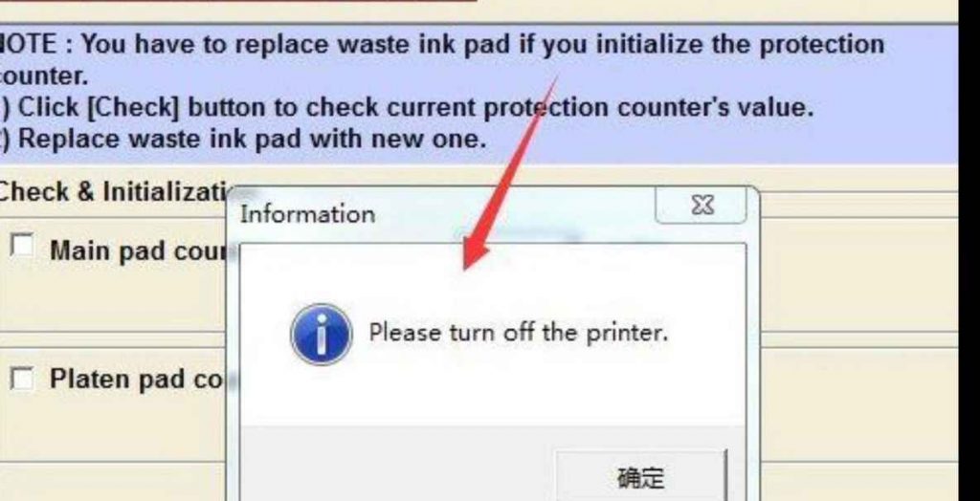Click the Main pad counter label text
This screenshot has width=980, height=501.
[138, 251]
